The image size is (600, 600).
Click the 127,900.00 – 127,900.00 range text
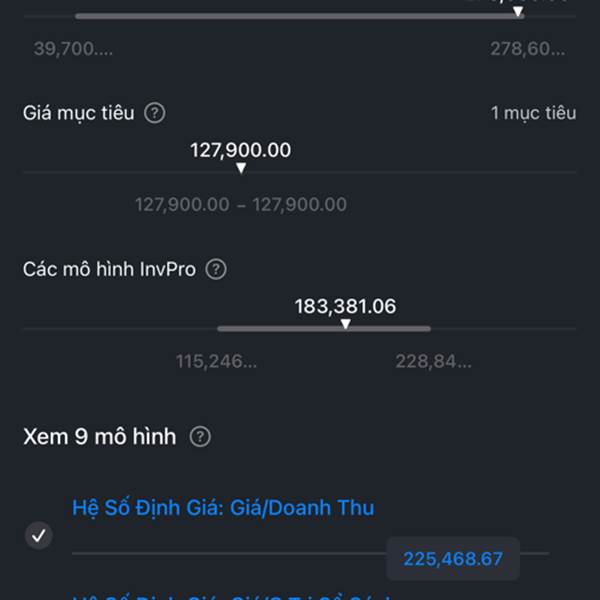[x=241, y=205]
